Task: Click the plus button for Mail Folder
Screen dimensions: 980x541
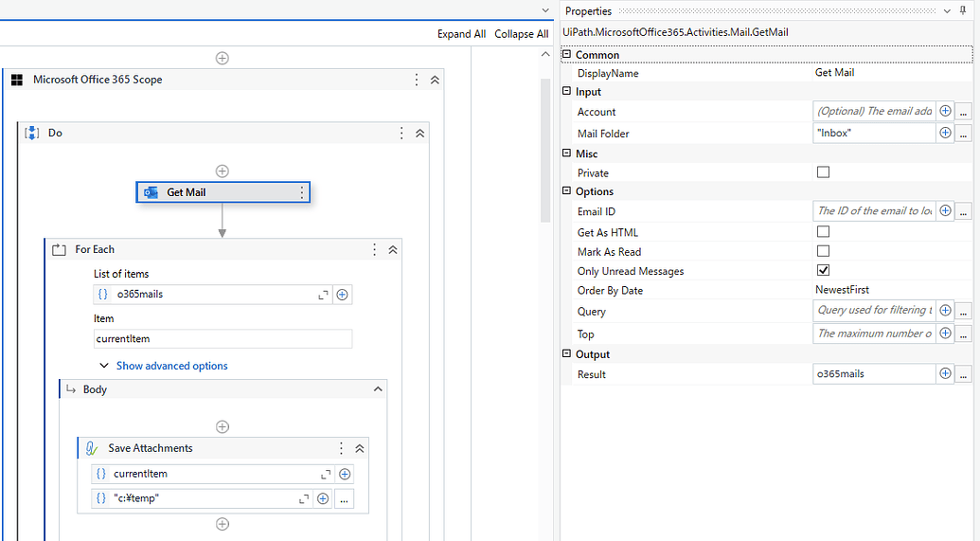Action: click(x=946, y=134)
